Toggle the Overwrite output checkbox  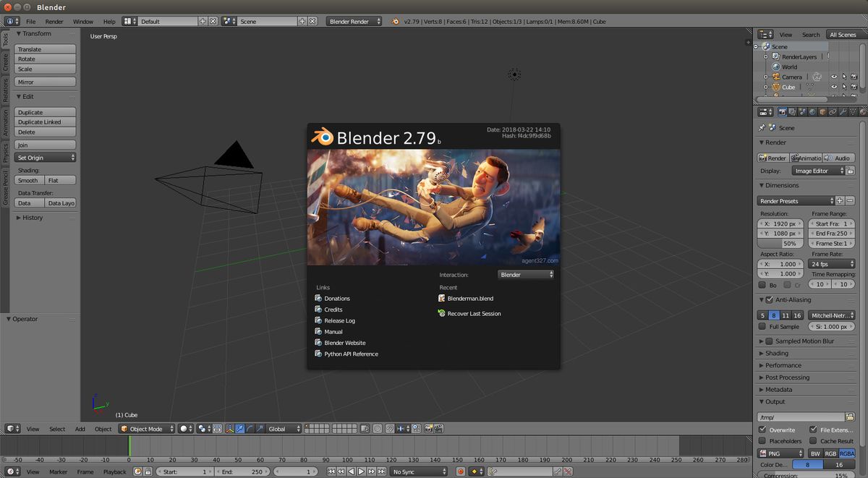point(762,430)
